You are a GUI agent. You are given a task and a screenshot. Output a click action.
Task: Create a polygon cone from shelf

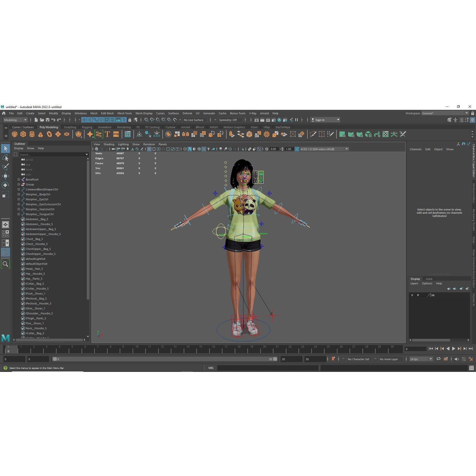41,134
